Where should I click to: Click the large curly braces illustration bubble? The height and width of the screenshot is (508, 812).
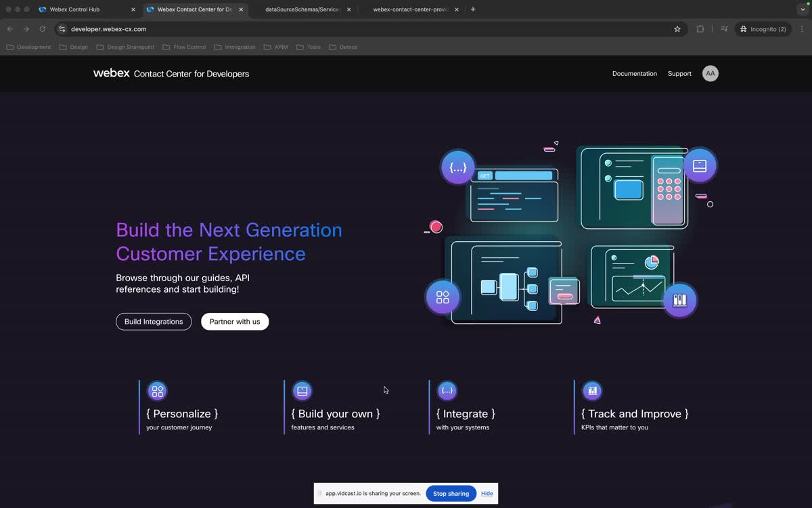click(x=458, y=167)
